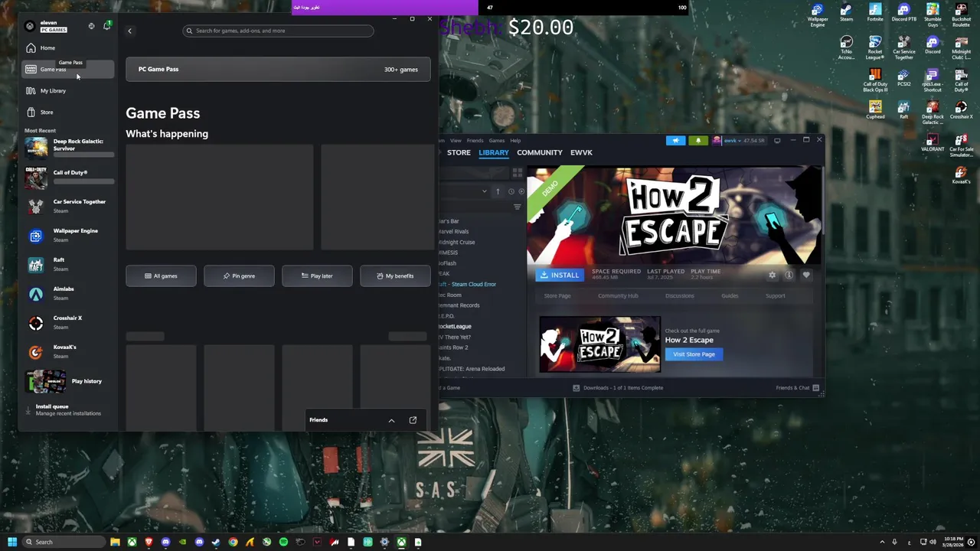Open Steam Friends menu
This screenshot has height=551, width=980.
point(475,141)
